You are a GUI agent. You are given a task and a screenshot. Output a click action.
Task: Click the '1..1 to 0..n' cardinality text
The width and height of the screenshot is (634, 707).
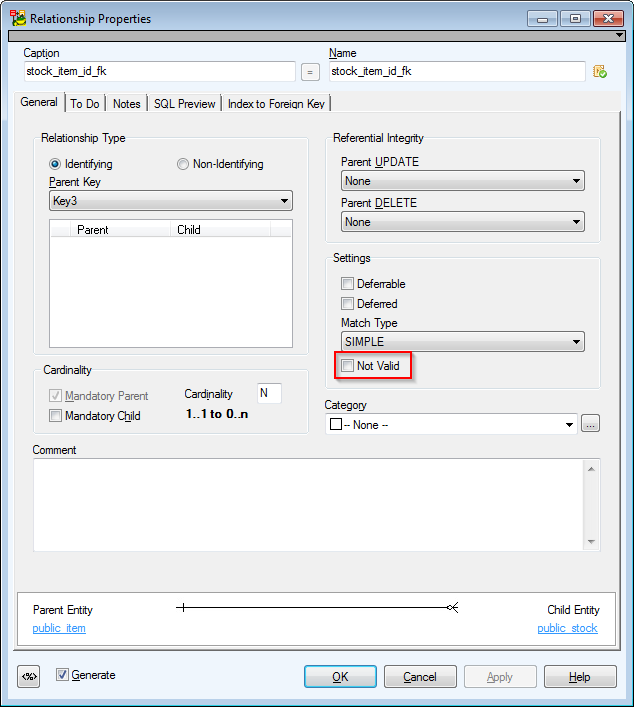pos(217,414)
